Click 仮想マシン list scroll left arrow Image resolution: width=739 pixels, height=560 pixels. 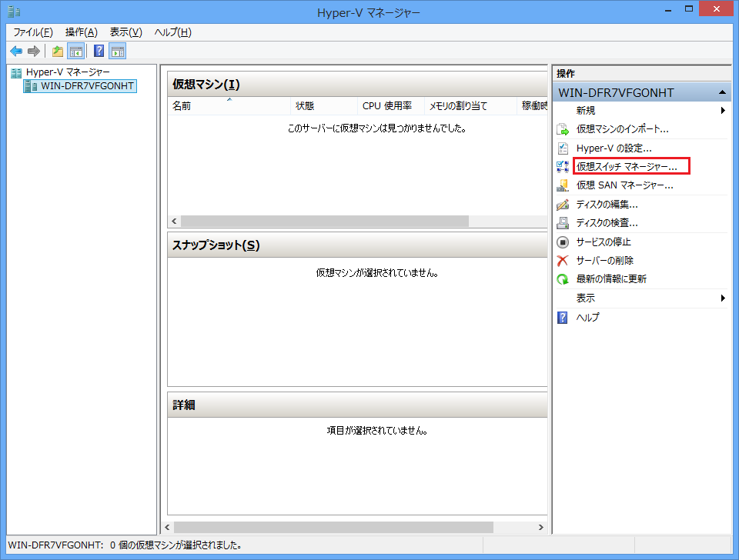(175, 222)
